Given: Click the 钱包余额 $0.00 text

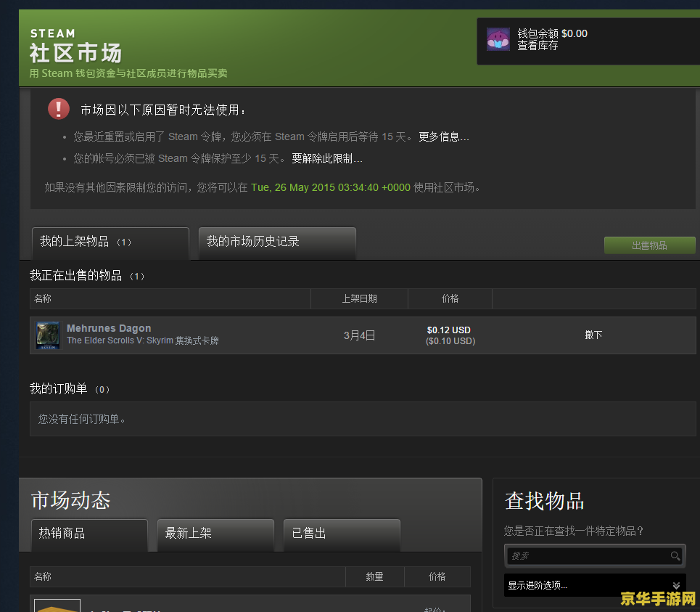Looking at the screenshot, I should tap(552, 33).
